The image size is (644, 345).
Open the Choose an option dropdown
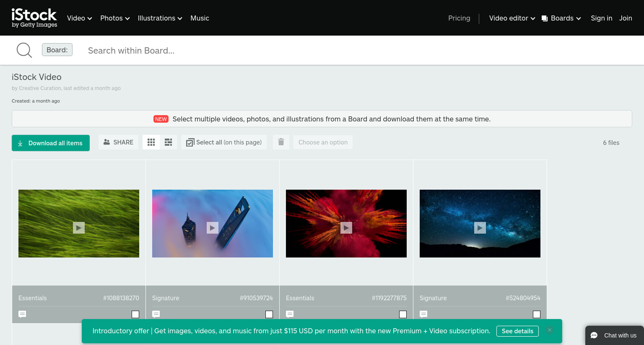323,142
